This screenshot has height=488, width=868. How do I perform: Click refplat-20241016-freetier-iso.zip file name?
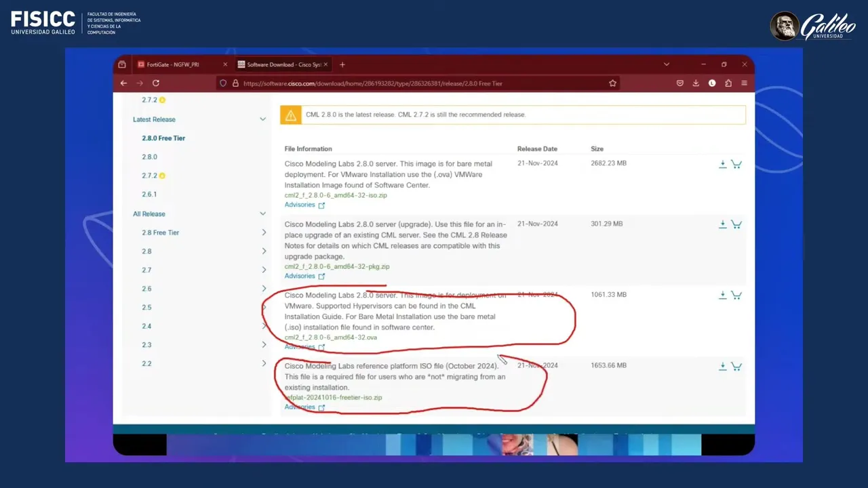pyautogui.click(x=333, y=397)
